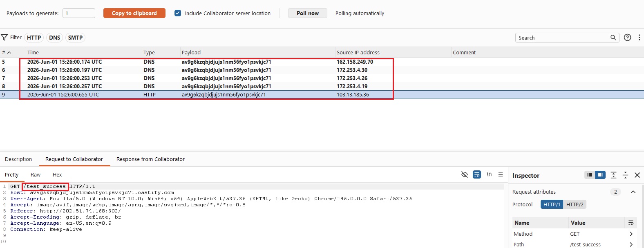Switch to Raw view tab
The image size is (644, 248).
coord(36,174)
